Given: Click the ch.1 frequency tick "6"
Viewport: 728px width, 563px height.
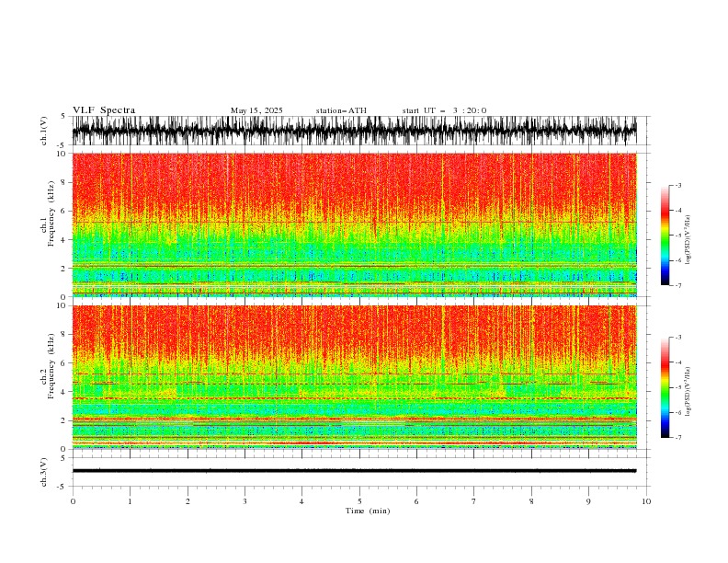Looking at the screenshot, I should [x=63, y=211].
